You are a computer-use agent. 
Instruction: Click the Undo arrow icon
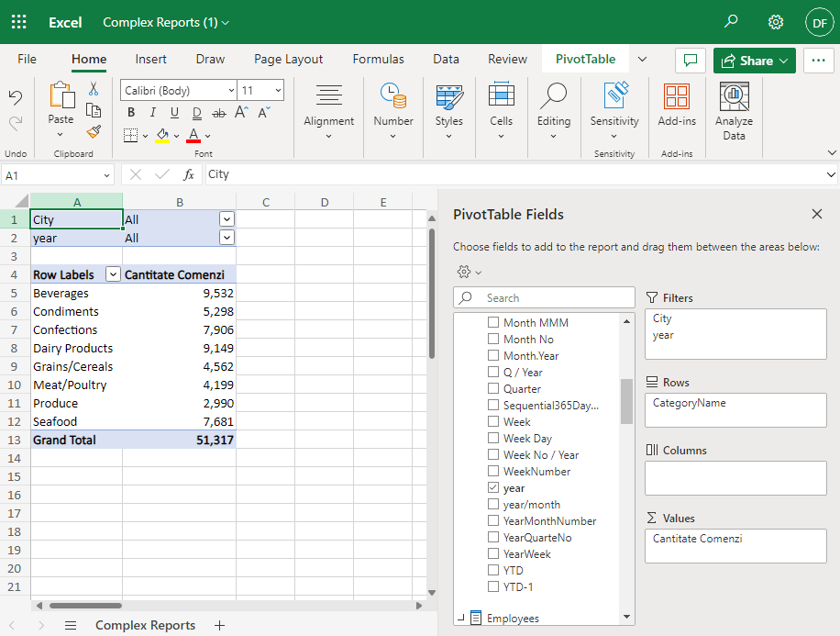[x=16, y=97]
